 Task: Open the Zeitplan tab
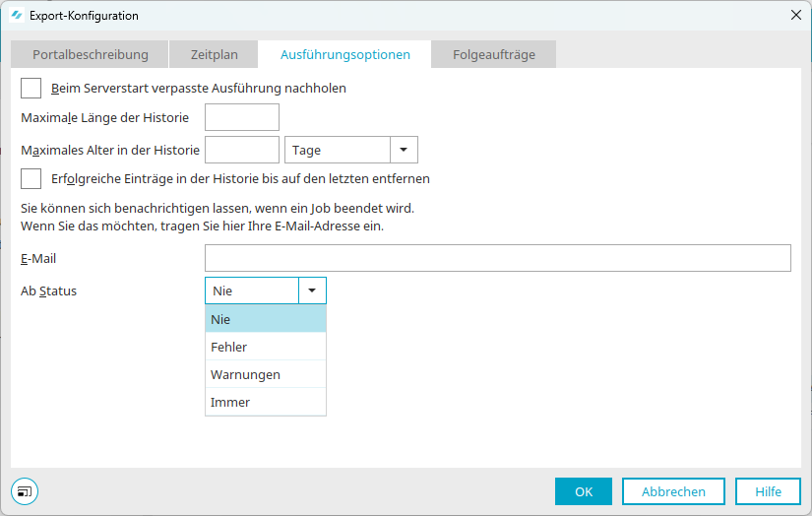pos(214,55)
